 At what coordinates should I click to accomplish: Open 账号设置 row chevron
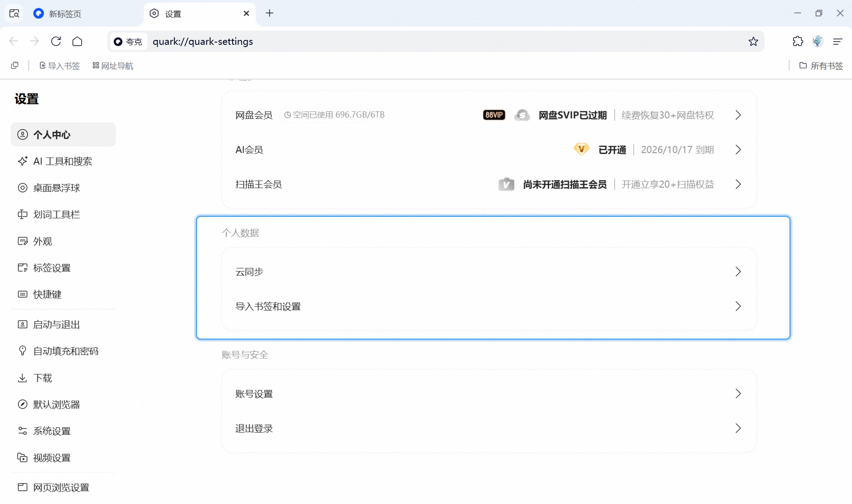pyautogui.click(x=738, y=394)
